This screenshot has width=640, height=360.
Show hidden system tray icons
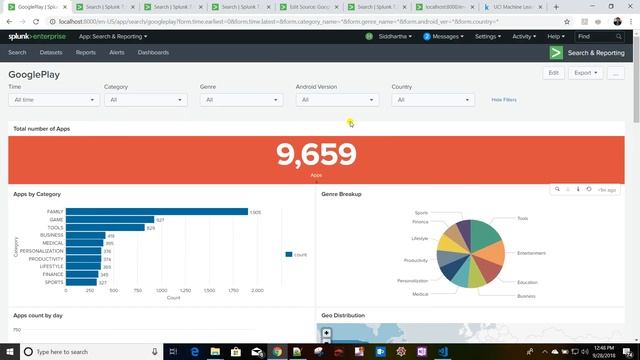tap(544, 351)
